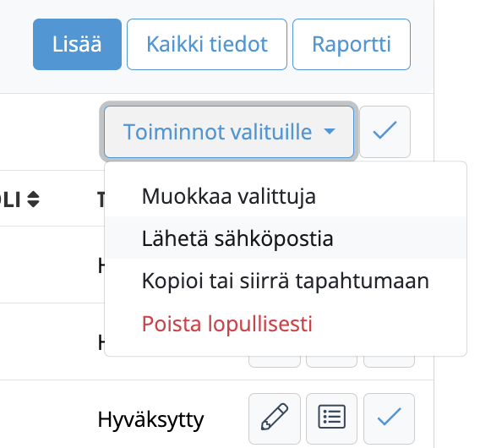
Task: Click the caret arrow on Toiminnot valituille
Action: point(330,132)
